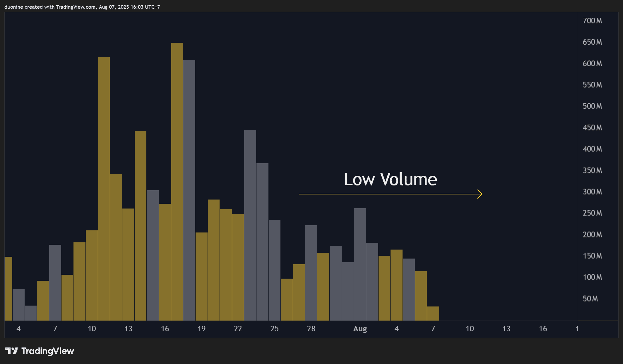Click the small last gold bar above the 7 before 10
The width and height of the screenshot is (623, 364).
(433, 313)
